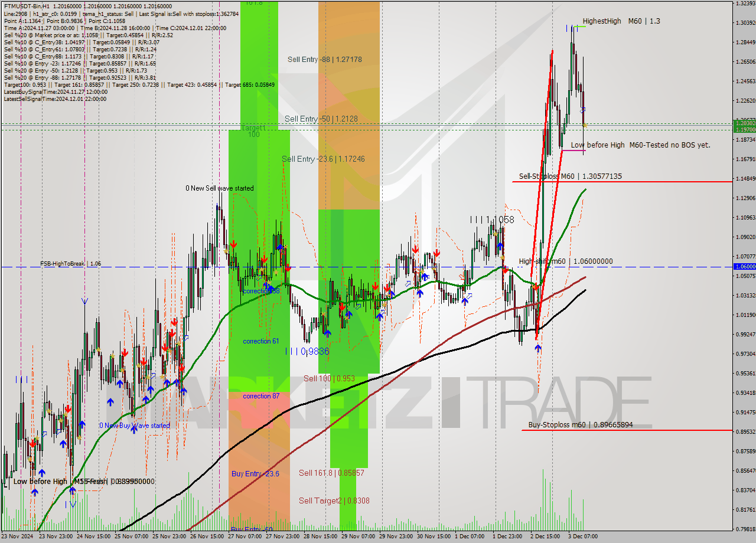756x543 pixels.
Task: Click the '2 Dec 15:00' time axis label
Action: pos(546,537)
